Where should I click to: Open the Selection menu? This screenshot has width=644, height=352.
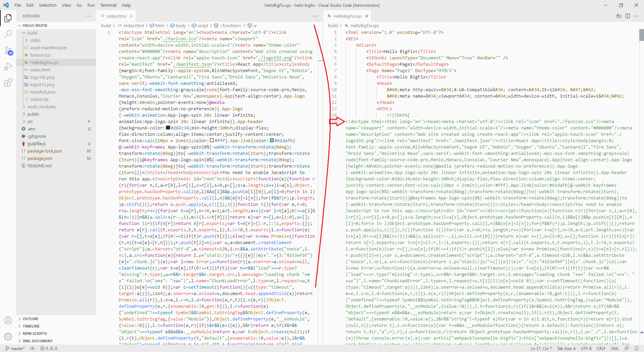point(48,5)
